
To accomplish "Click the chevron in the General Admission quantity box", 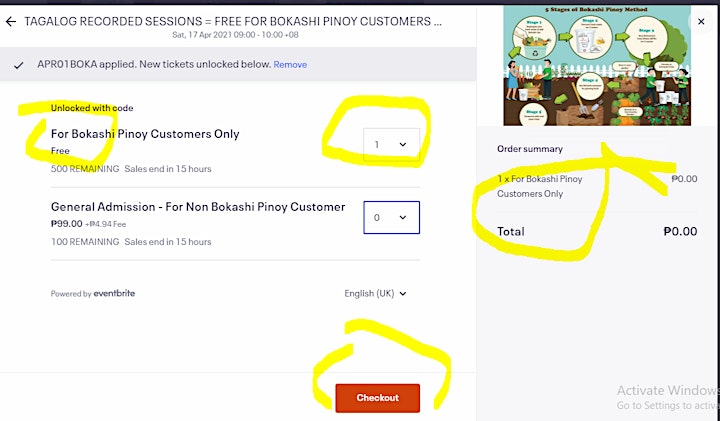I will click(x=403, y=218).
